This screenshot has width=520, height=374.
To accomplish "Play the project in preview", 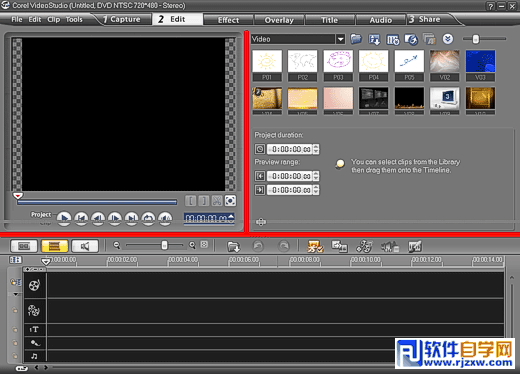I will (x=64, y=219).
